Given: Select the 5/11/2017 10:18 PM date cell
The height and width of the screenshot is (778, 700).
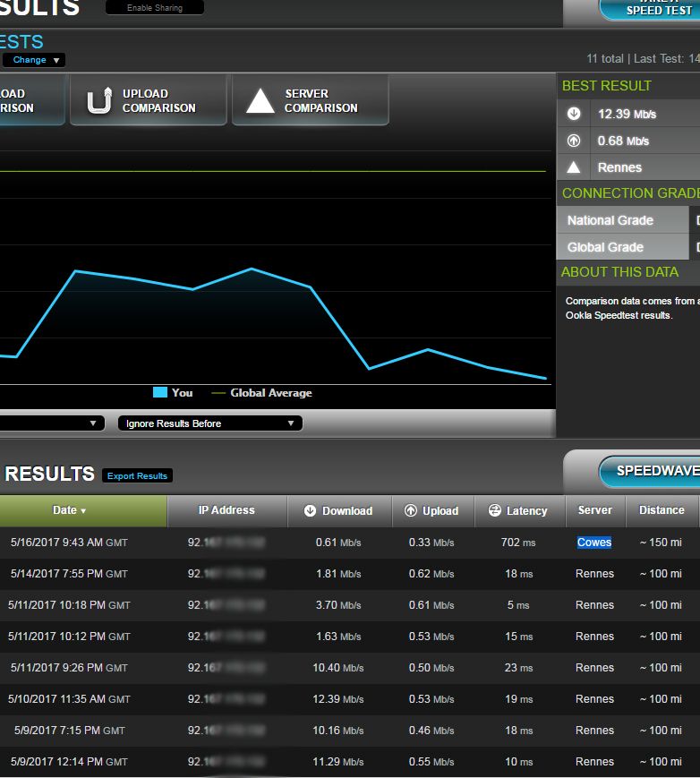Looking at the screenshot, I should tap(69, 605).
